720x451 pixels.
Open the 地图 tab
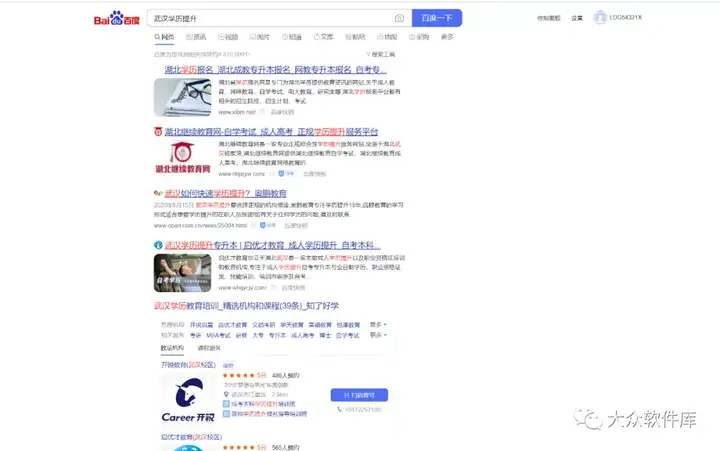[387, 37]
